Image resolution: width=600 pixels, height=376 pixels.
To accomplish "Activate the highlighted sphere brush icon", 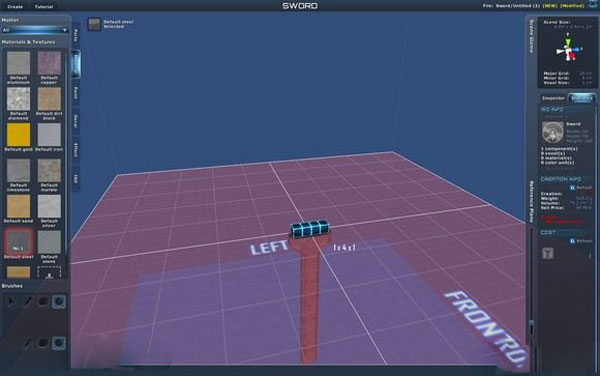I will click(59, 302).
